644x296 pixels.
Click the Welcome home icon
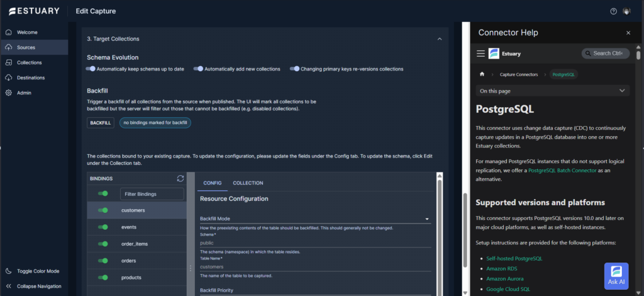[9, 32]
